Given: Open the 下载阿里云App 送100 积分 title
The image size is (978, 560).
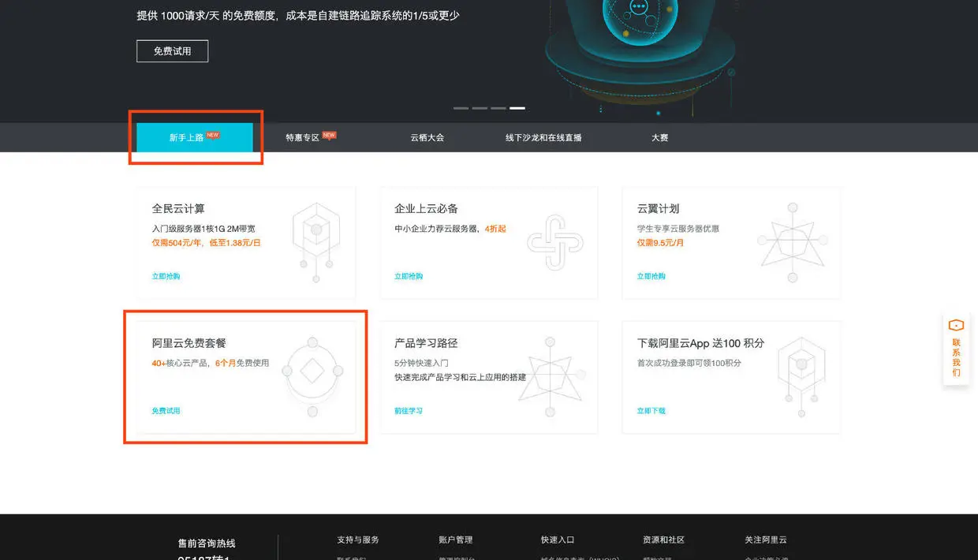Looking at the screenshot, I should click(701, 343).
